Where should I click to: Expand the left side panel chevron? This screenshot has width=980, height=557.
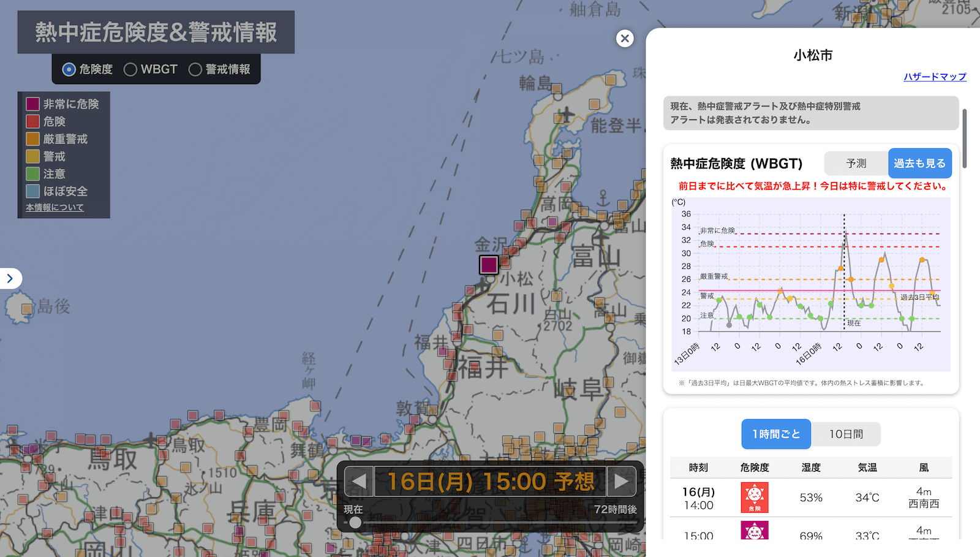[10, 279]
